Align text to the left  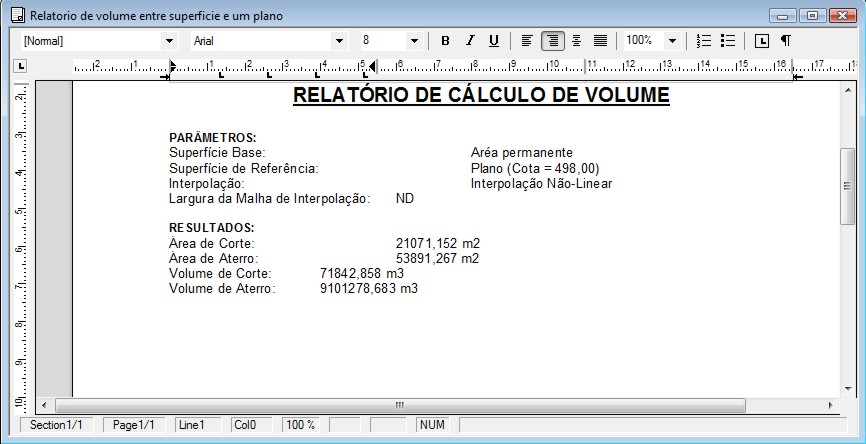pos(527,41)
